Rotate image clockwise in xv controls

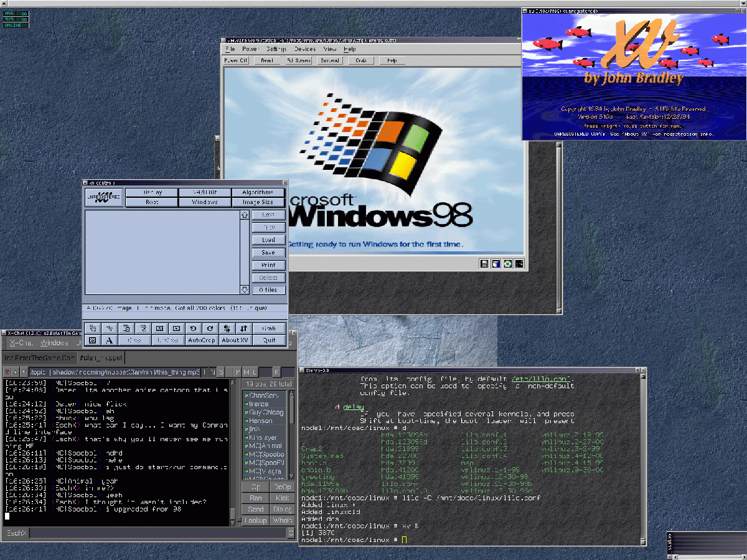pyautogui.click(x=210, y=328)
